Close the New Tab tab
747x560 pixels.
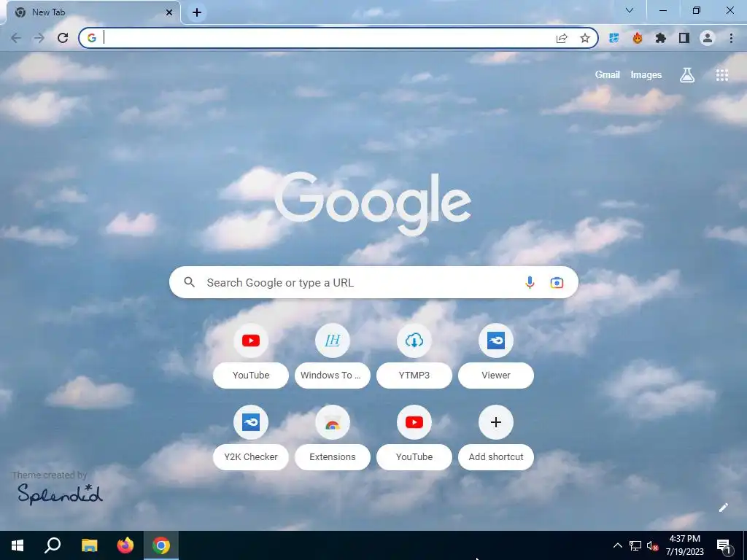[169, 12]
